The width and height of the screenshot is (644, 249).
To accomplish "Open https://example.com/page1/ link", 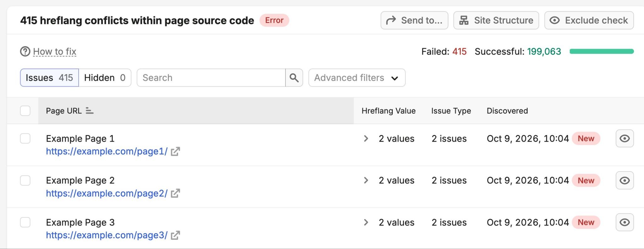I will (107, 151).
